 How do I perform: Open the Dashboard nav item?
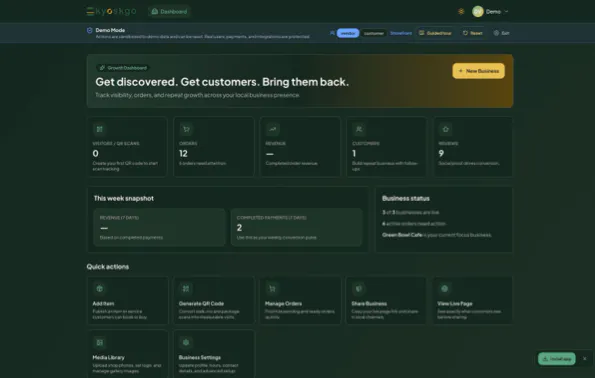[x=170, y=11]
